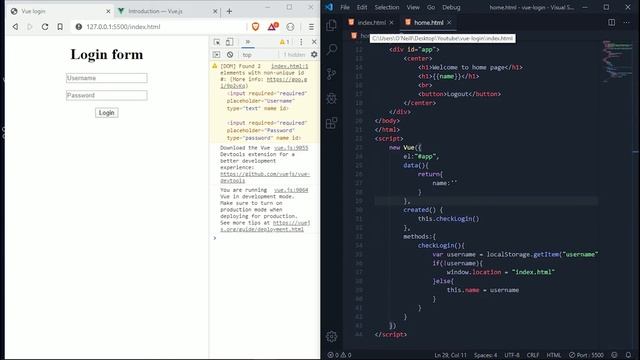Open Run and Debug view
The height and width of the screenshot is (360, 640).
[331, 98]
